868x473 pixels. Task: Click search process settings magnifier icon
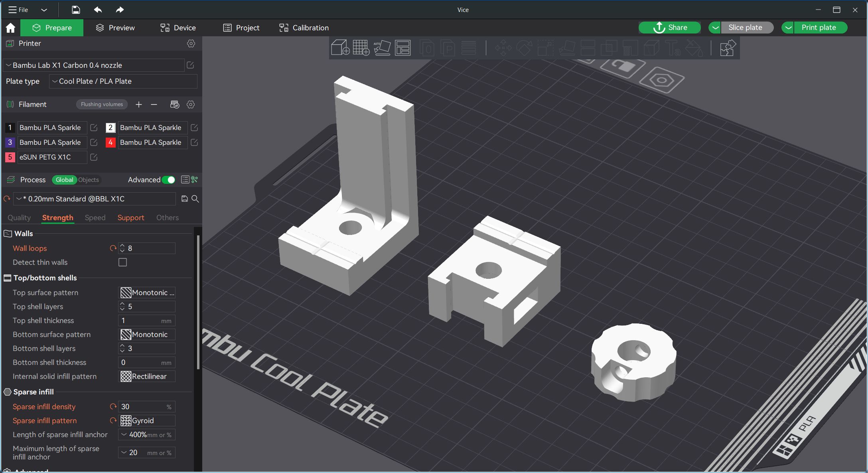(195, 199)
